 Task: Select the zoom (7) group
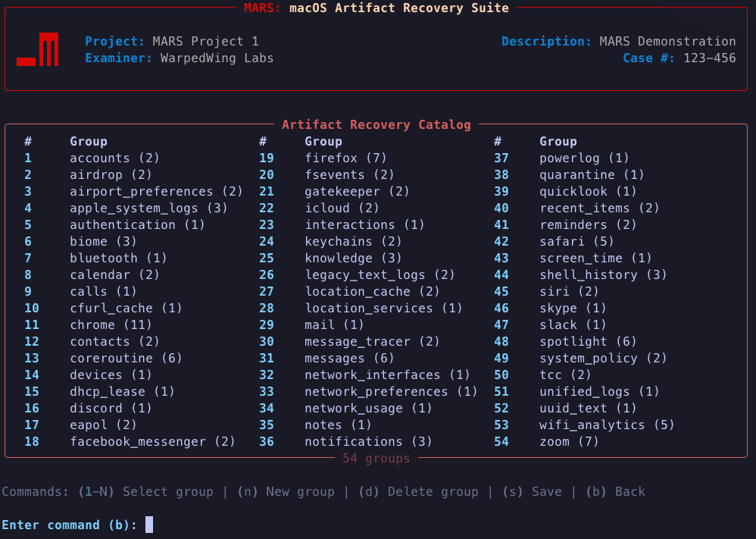[570, 441]
